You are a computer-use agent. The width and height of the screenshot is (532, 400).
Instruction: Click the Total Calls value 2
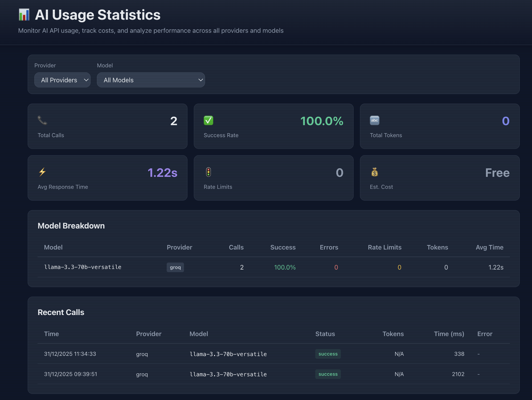174,121
